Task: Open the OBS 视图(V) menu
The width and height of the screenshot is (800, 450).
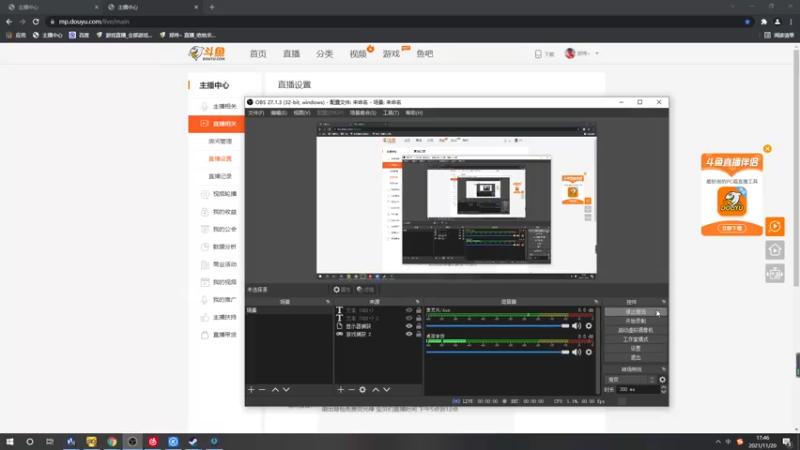Action: click(302, 113)
